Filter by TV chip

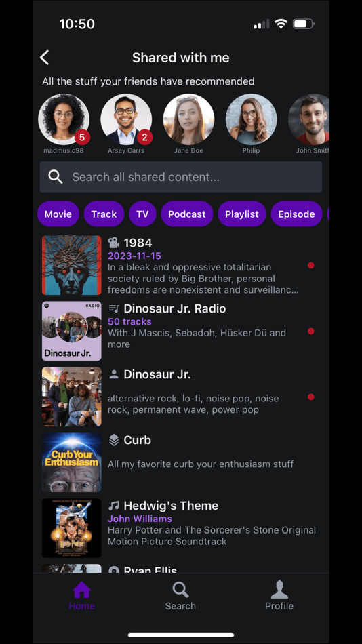point(142,214)
